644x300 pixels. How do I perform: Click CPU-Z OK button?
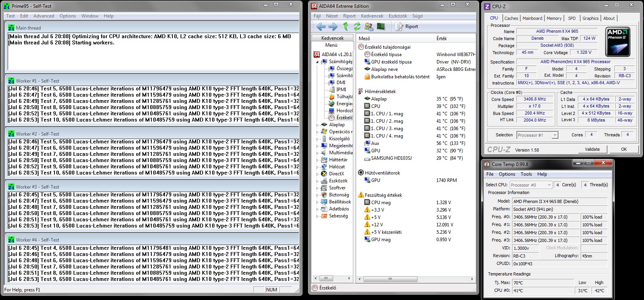coord(624,149)
